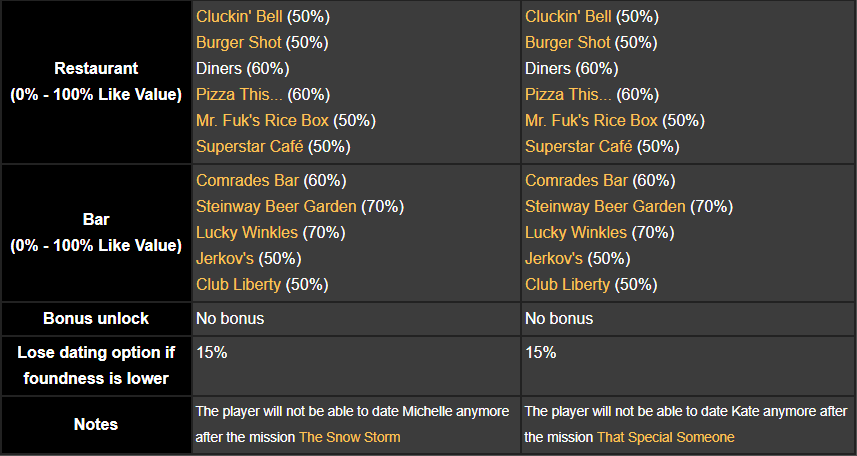Click Cluckin' Bell link in right column
This screenshot has height=456, width=857.
point(568,17)
